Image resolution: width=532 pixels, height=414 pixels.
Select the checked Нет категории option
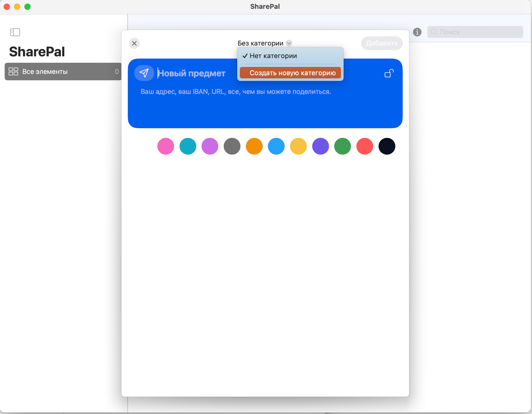(273, 56)
